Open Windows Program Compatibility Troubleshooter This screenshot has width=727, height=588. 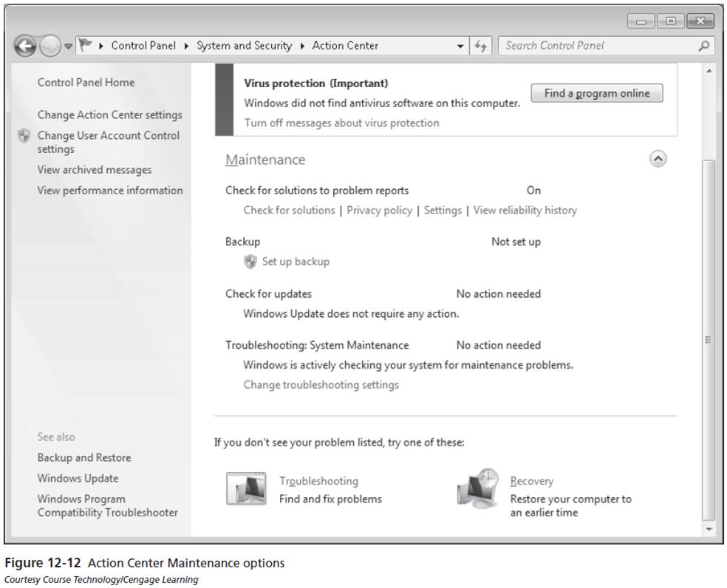(108, 506)
